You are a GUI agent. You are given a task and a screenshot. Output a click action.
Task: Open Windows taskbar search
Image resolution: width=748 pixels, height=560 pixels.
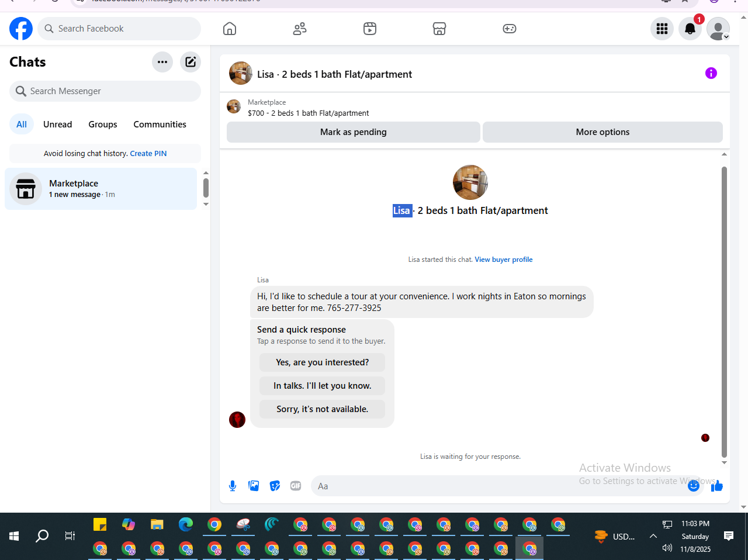42,536
